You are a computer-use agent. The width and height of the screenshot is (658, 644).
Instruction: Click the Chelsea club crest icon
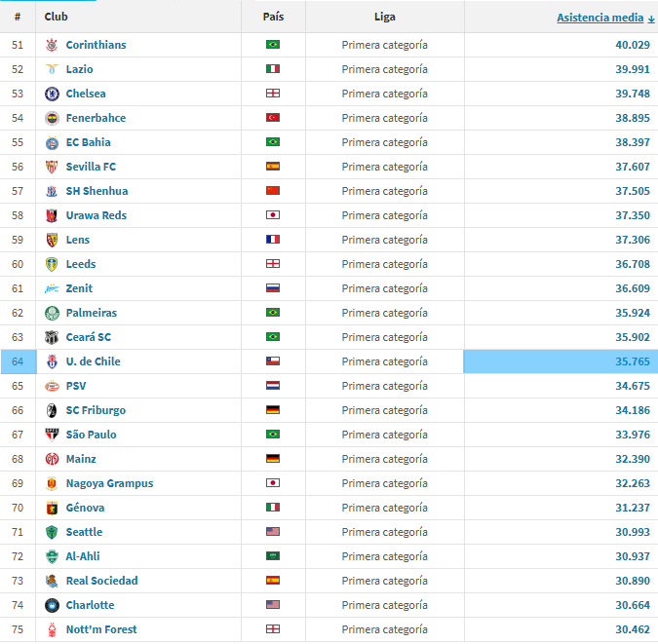click(x=52, y=94)
